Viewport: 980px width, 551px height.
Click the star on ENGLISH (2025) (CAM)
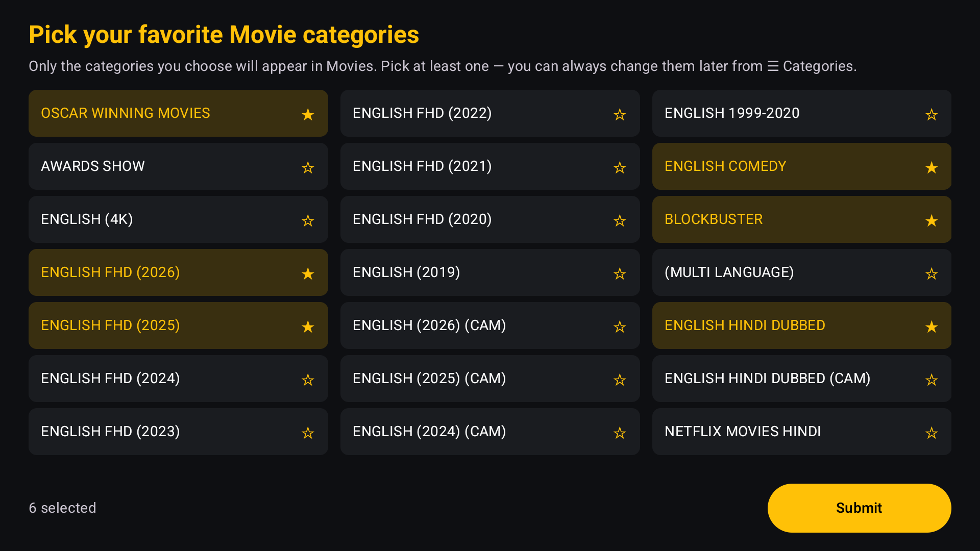pyautogui.click(x=620, y=380)
